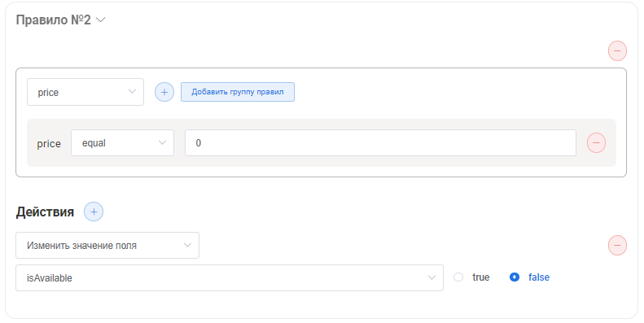
Task: Click the Правило №2 title text
Action: coord(54,20)
